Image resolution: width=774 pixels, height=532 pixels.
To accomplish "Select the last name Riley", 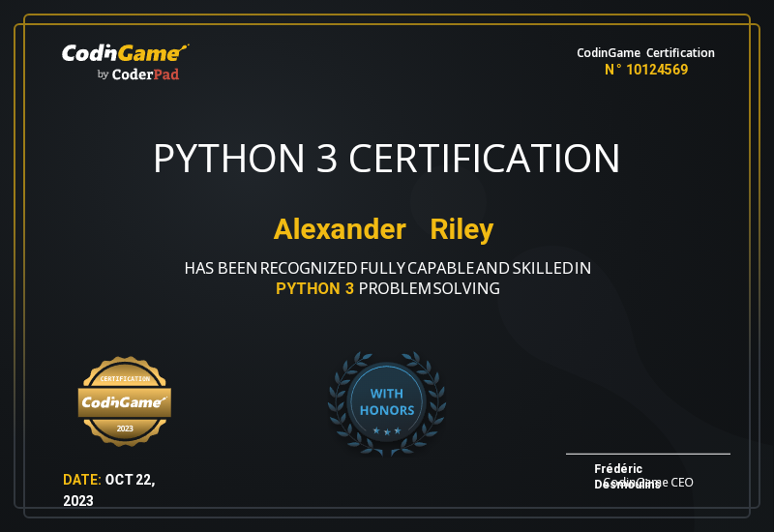I will click(461, 229).
